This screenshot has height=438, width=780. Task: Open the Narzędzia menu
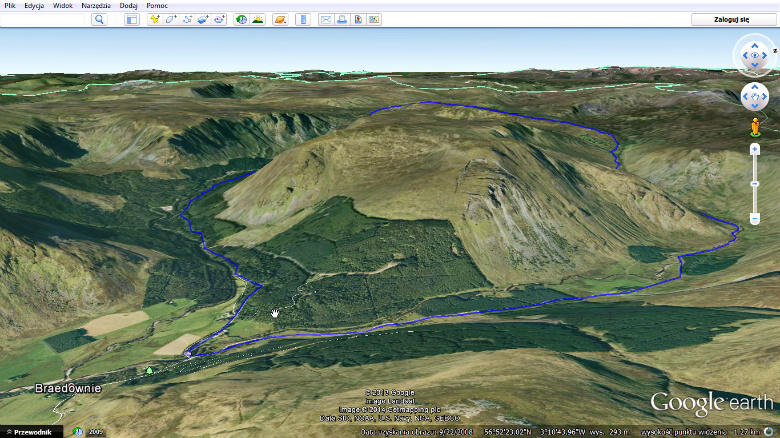click(x=96, y=5)
